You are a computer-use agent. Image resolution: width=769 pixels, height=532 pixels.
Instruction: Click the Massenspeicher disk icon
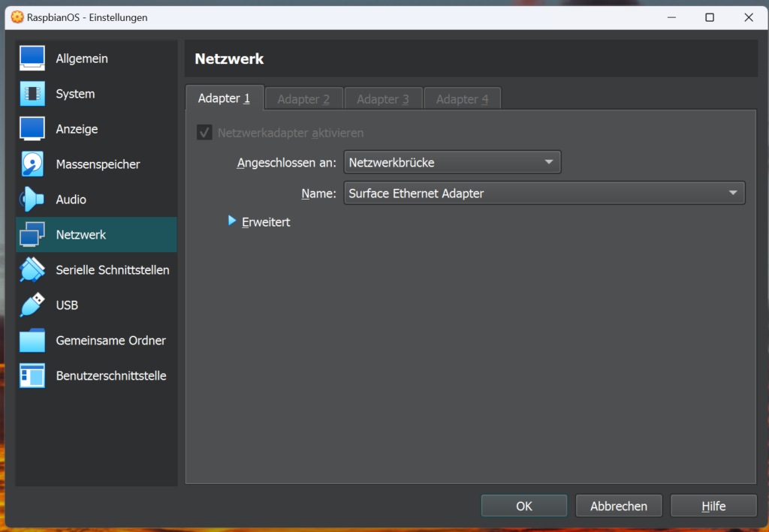tap(32, 164)
